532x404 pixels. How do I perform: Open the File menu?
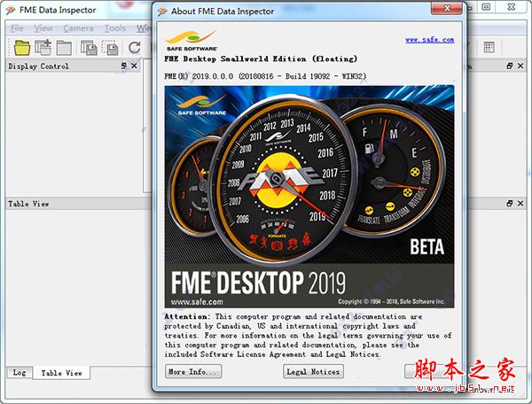[x=17, y=28]
